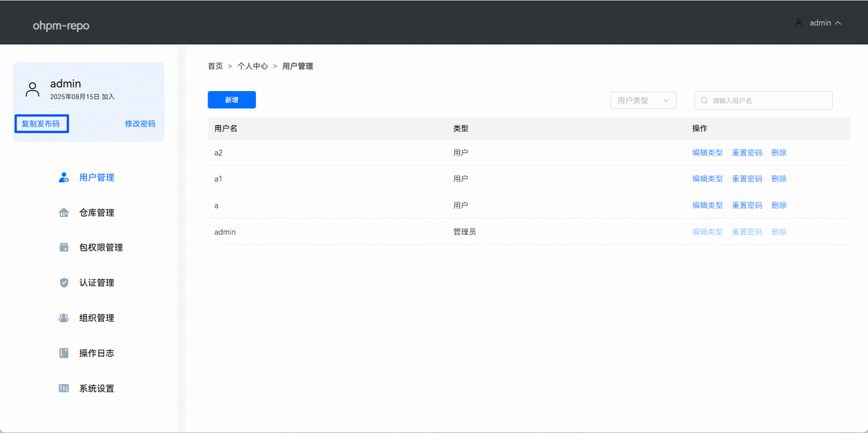The image size is (868, 433).
Task: Click 复制发布码 link
Action: (41, 124)
